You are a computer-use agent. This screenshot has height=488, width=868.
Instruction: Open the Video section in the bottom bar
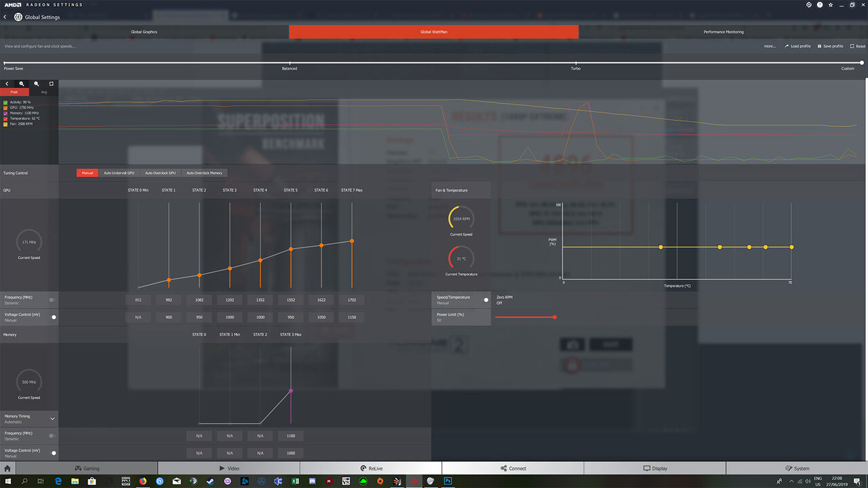click(x=229, y=468)
